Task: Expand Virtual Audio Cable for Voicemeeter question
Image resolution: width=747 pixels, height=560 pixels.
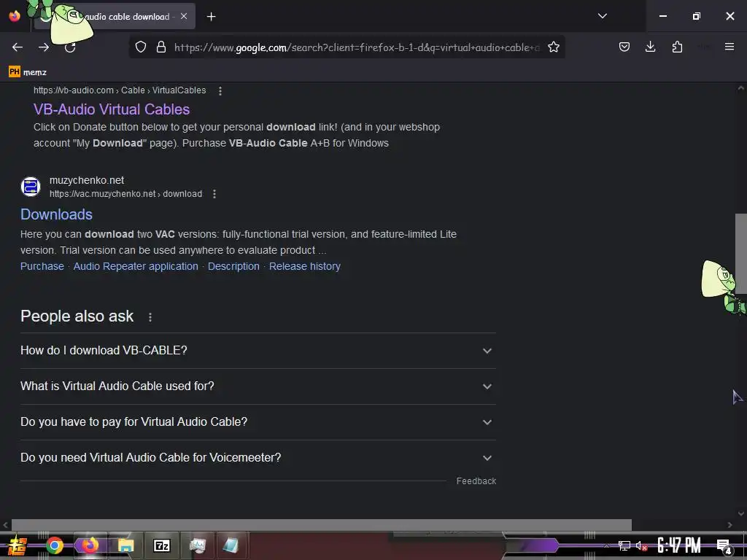Action: tap(258, 458)
